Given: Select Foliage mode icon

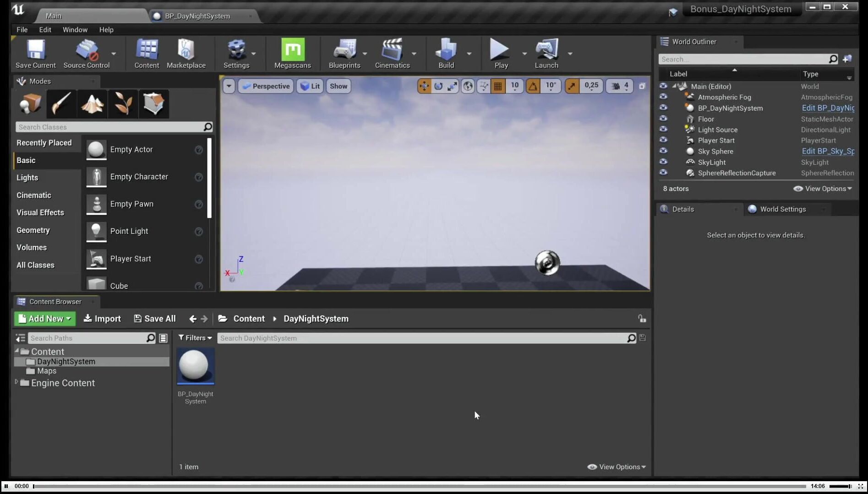Looking at the screenshot, I should 123,104.
